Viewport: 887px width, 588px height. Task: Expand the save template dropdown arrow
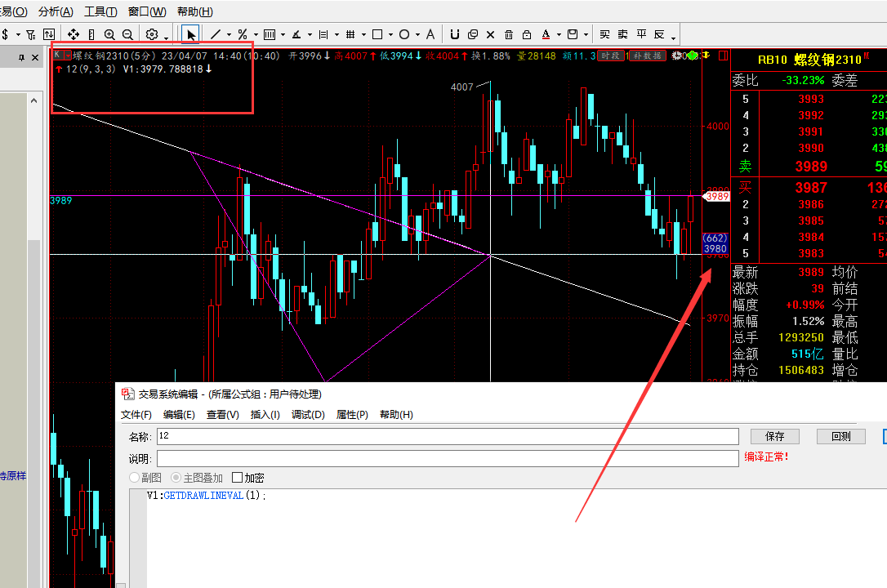(x=586, y=35)
